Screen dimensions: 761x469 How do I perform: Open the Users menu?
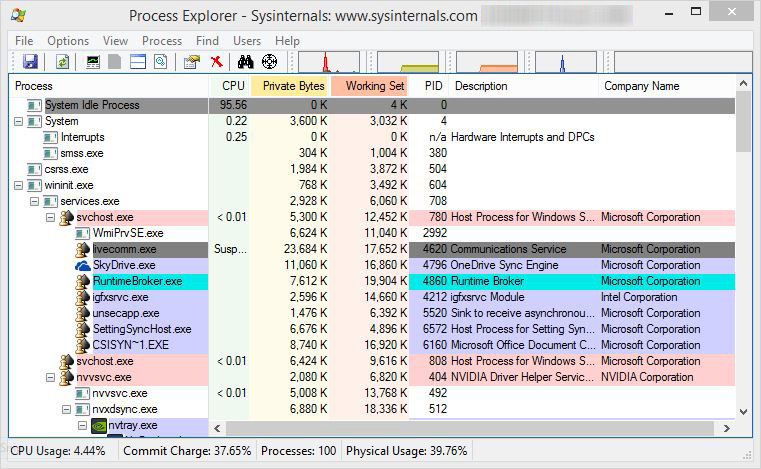tap(247, 41)
